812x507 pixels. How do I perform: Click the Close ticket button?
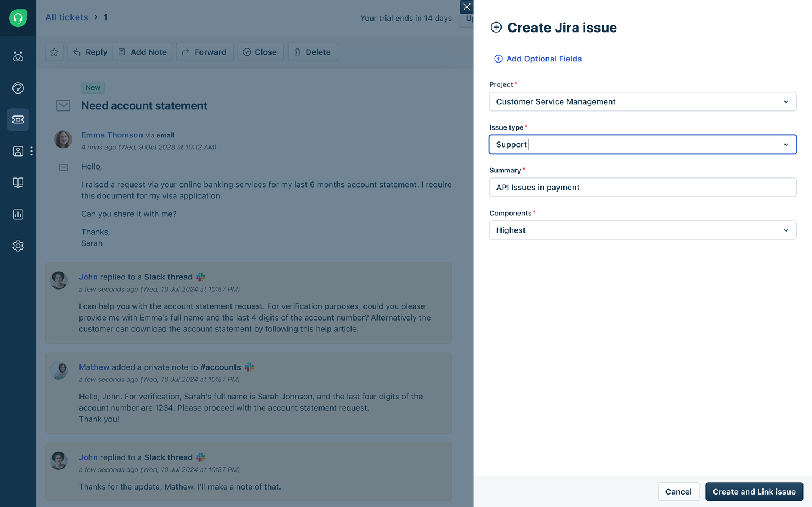coord(260,52)
